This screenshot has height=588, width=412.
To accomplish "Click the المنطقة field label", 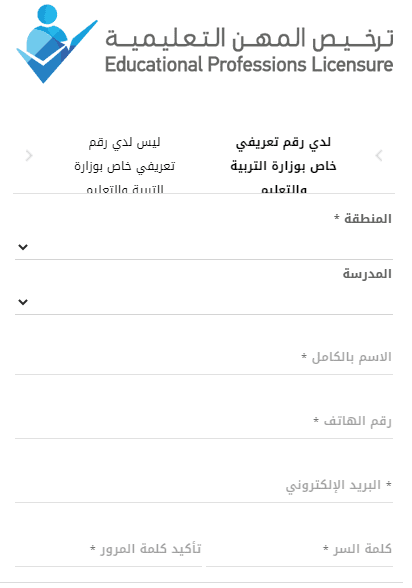I will [363, 218].
